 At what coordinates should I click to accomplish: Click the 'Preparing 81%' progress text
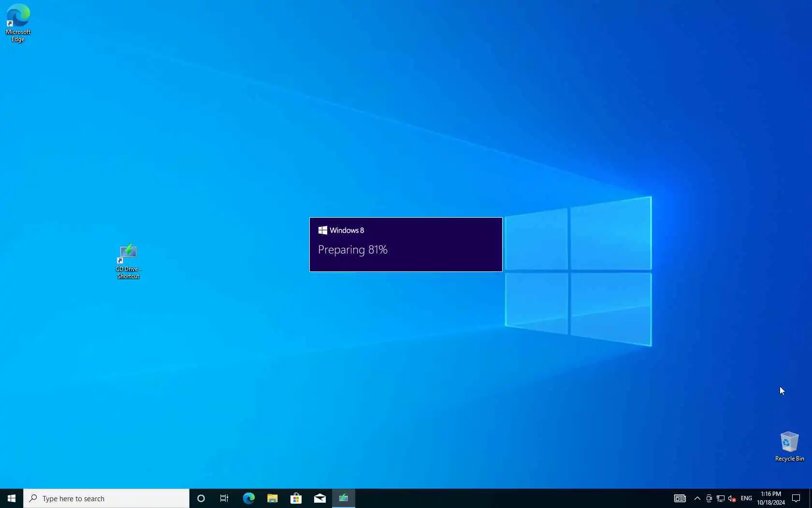point(353,250)
